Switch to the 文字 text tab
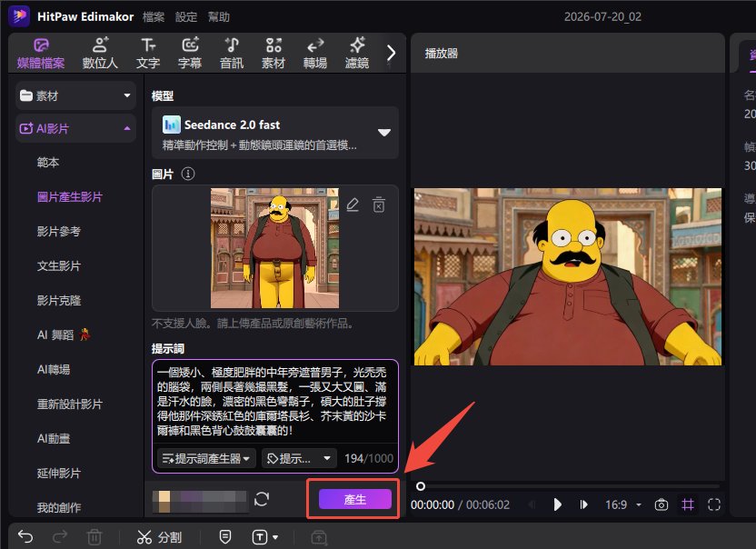Screen dimensions: 756x549 (147, 54)
